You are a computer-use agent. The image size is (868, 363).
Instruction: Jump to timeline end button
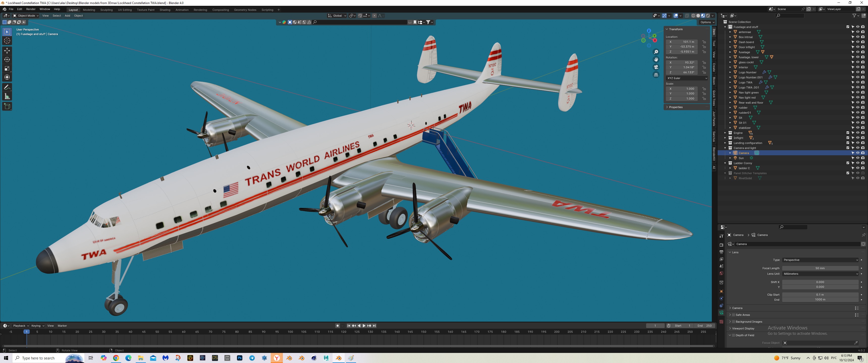tap(374, 326)
